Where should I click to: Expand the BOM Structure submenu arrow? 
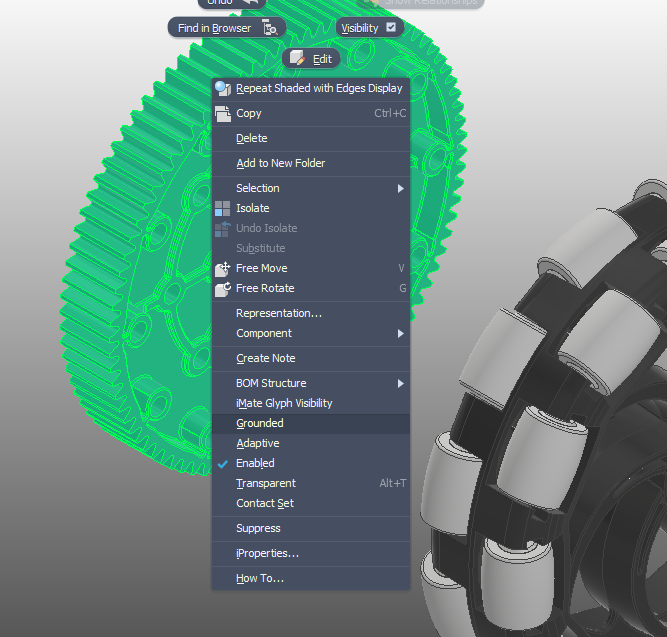coord(400,383)
